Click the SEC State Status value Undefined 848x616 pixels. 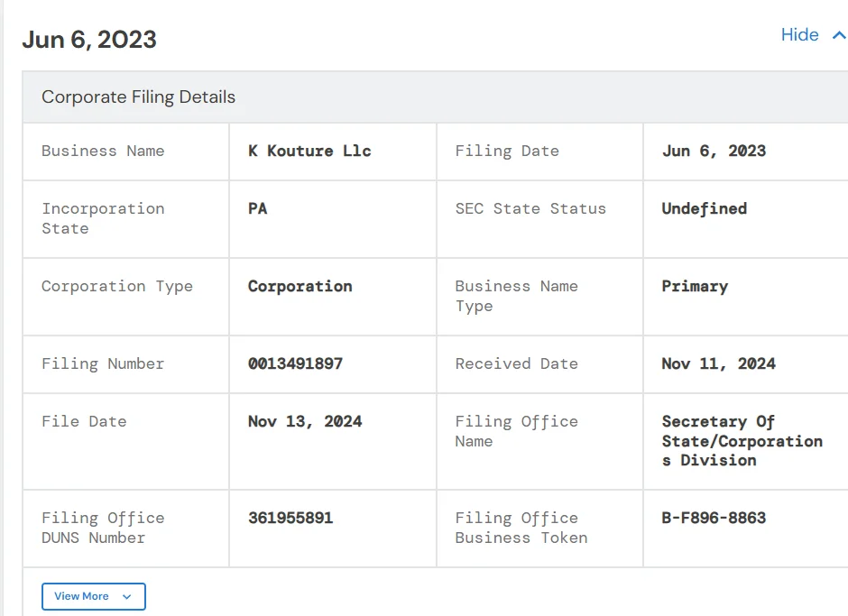click(704, 209)
